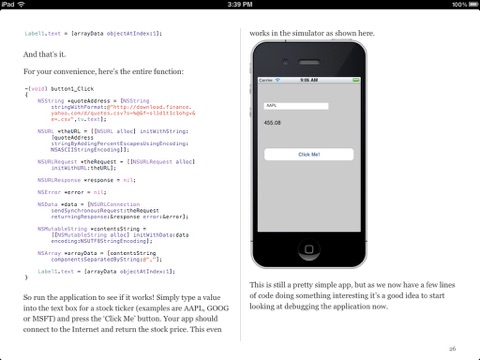Tap the 'sendSynchronousRequest:theRequest' code line
Viewport: 480px width, 360px height.
(105, 210)
